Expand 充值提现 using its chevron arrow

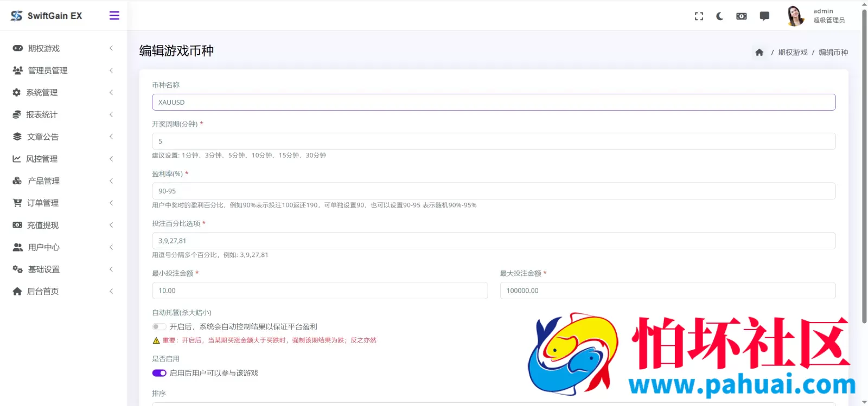tap(111, 225)
